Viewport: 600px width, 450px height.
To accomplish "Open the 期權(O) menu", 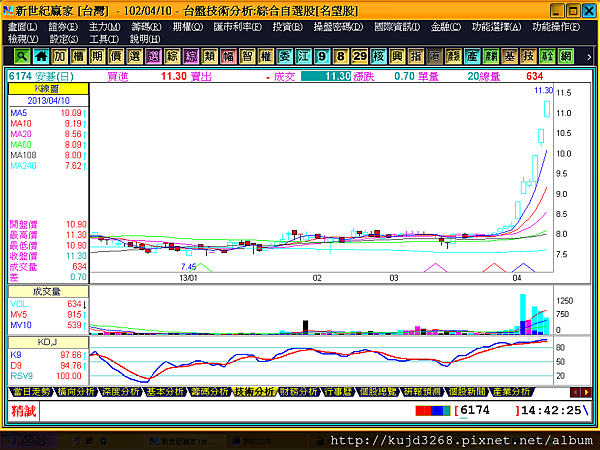I will [x=188, y=27].
